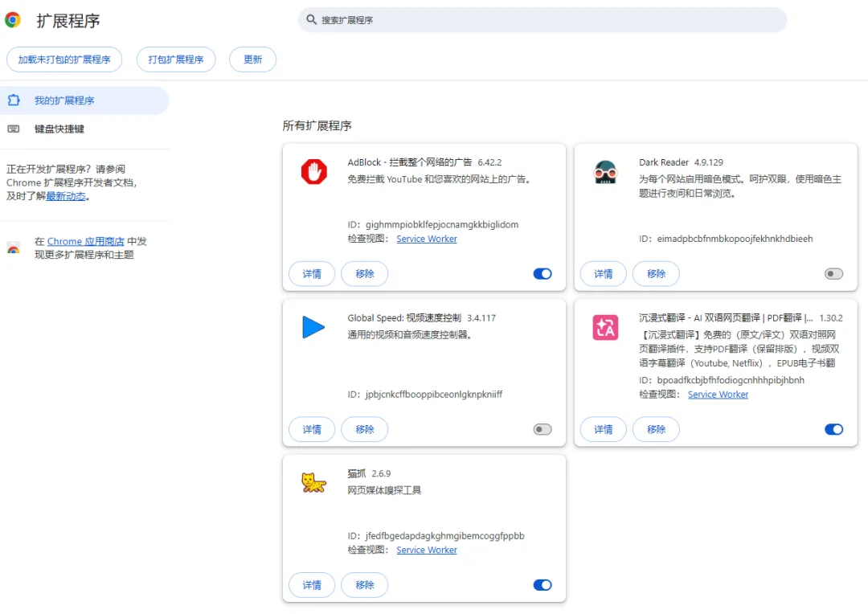
Task: Open 沉浸式翻译's Service Worker link
Action: (718, 395)
